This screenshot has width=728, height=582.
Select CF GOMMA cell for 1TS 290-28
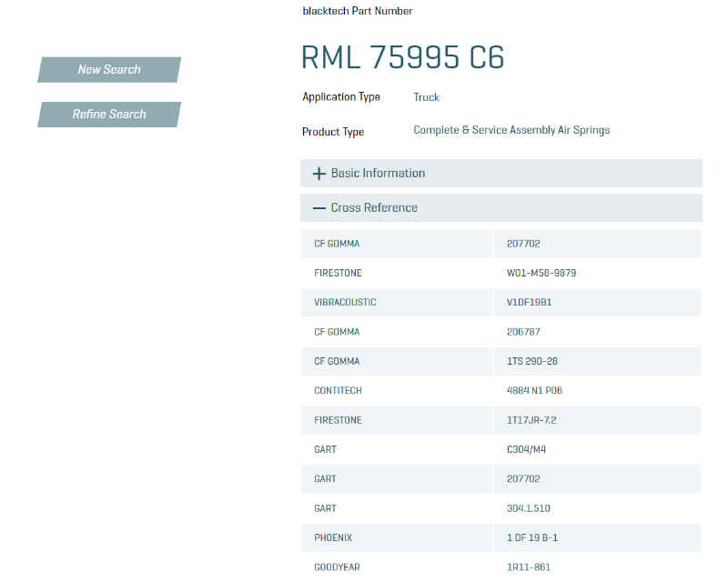pyautogui.click(x=397, y=361)
